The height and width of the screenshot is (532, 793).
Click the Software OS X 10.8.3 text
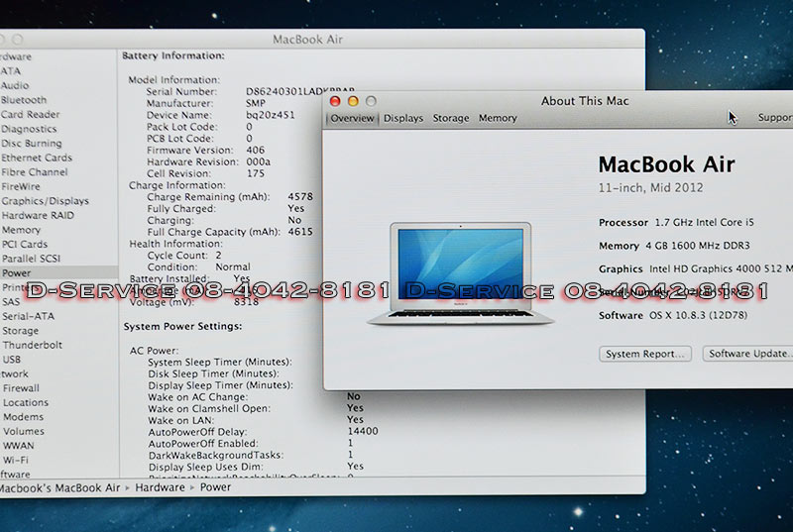click(673, 315)
